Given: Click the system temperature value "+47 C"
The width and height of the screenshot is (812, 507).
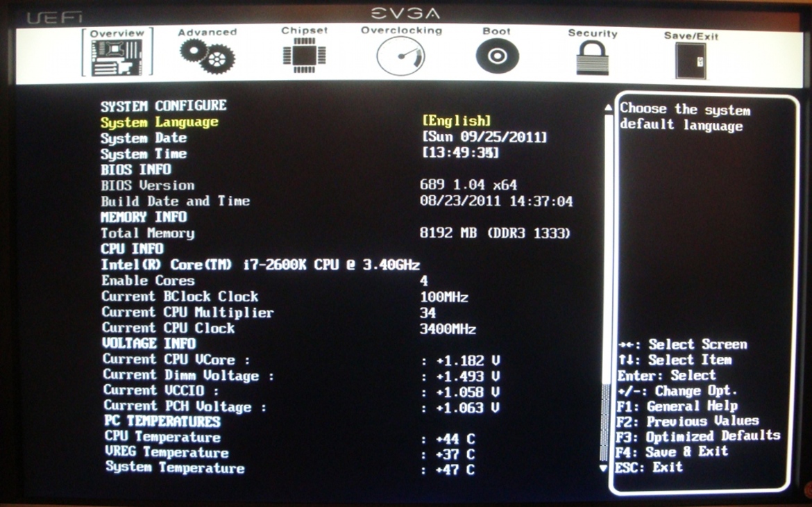Looking at the screenshot, I should [455, 469].
